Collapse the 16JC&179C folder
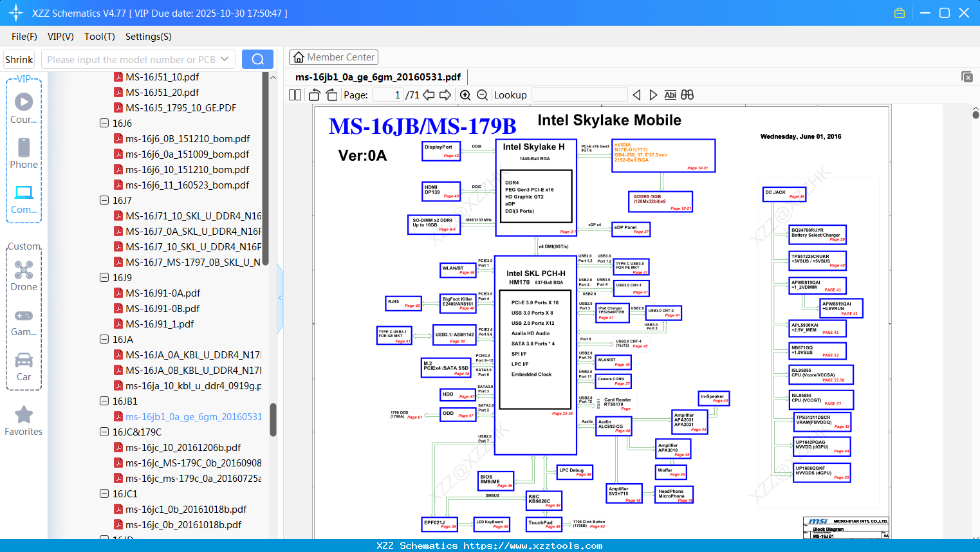Viewport: 980px width, 552px height. tap(104, 432)
